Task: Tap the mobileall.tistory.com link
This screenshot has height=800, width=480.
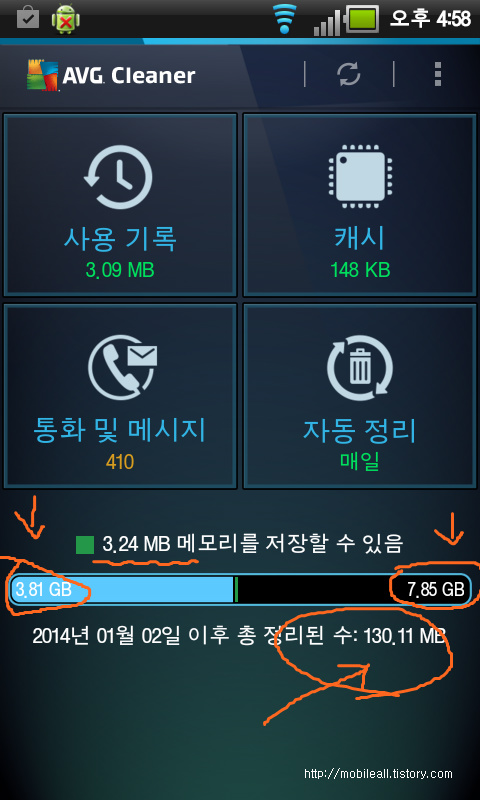Action: [x=378, y=773]
